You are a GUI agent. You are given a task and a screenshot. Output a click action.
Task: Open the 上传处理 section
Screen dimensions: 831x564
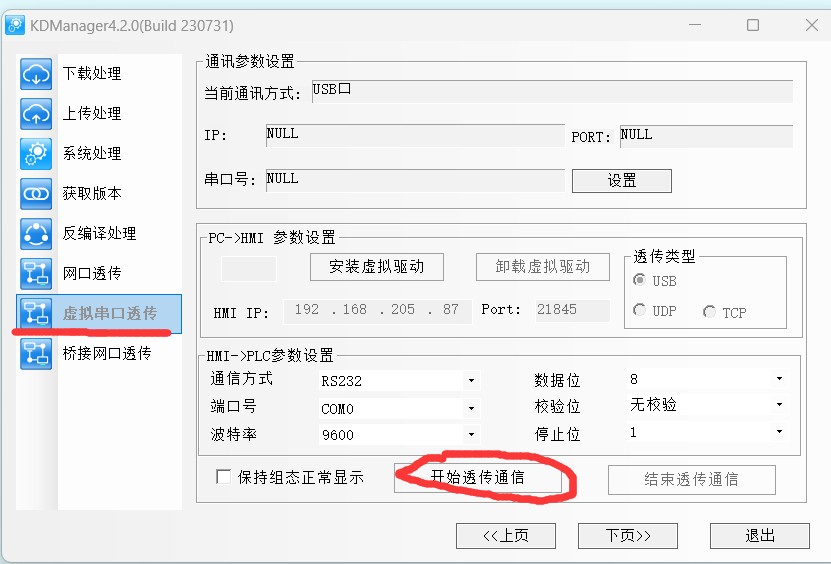(92, 113)
